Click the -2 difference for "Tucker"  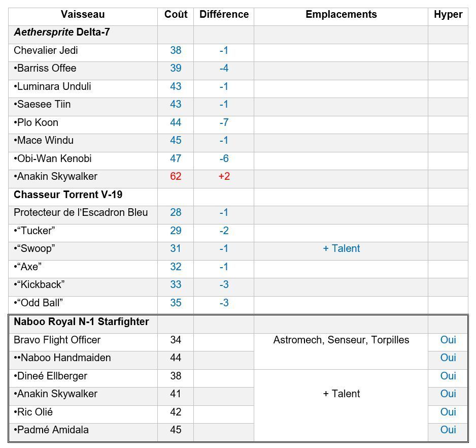[224, 231]
